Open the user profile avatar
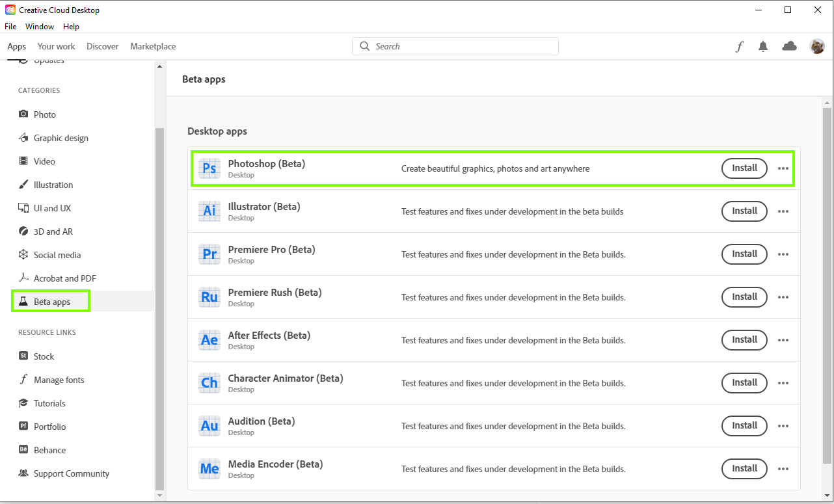 tap(817, 46)
